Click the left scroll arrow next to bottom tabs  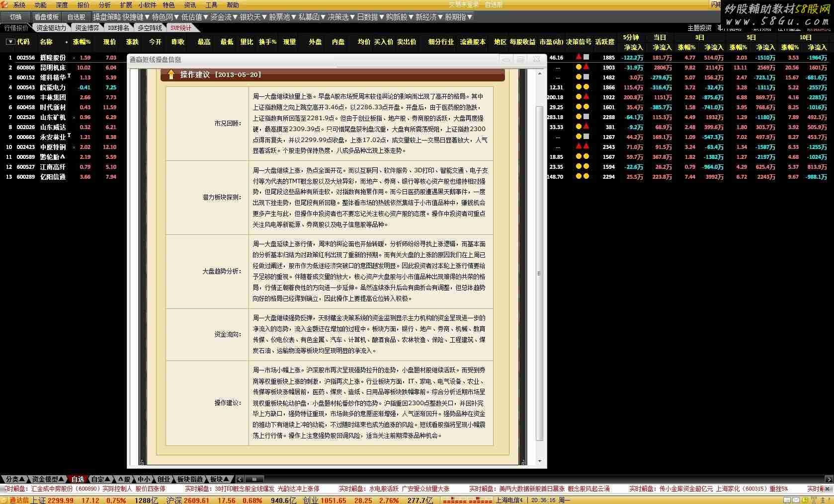pos(240,479)
